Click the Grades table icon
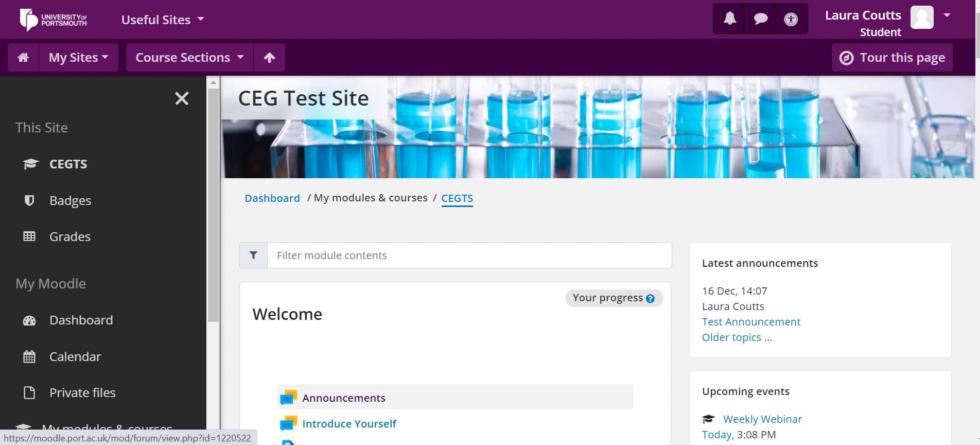Screen dimensions: 980x445 (29, 236)
